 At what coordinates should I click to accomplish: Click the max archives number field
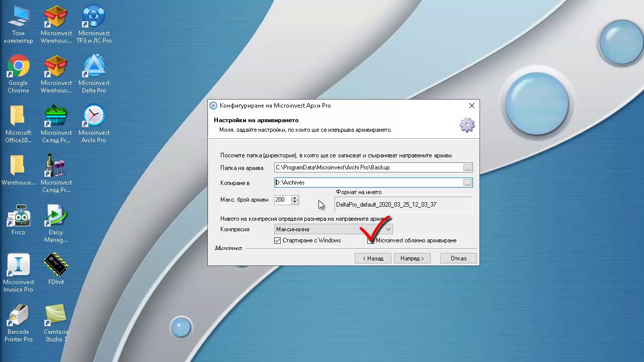282,200
